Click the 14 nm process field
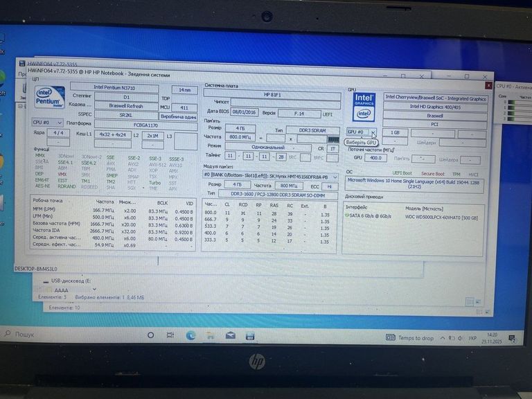This screenshot has width=532, height=399. tap(184, 90)
